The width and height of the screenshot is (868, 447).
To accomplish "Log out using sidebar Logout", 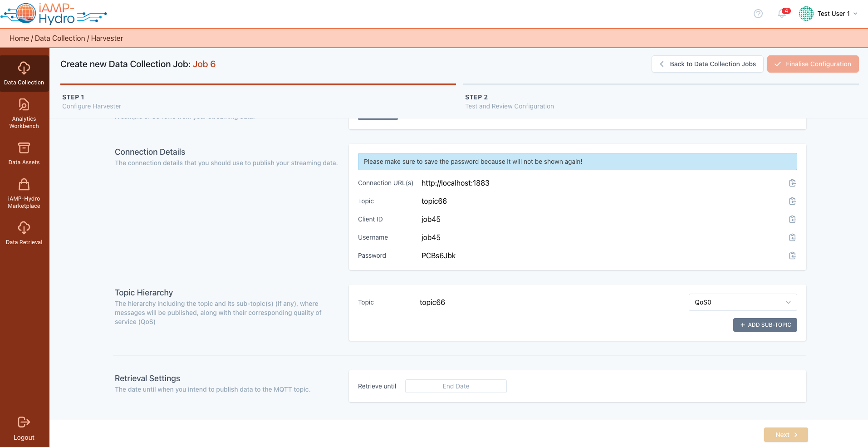I will pyautogui.click(x=24, y=428).
